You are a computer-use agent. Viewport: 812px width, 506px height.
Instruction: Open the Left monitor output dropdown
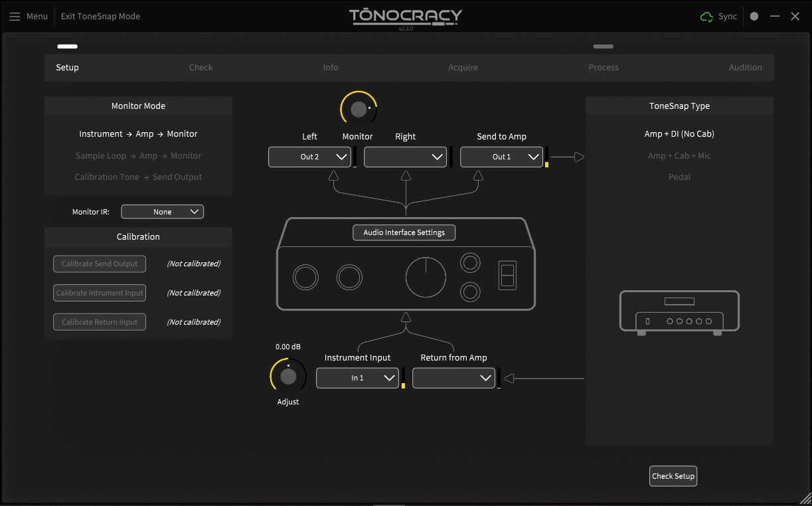pyautogui.click(x=309, y=157)
